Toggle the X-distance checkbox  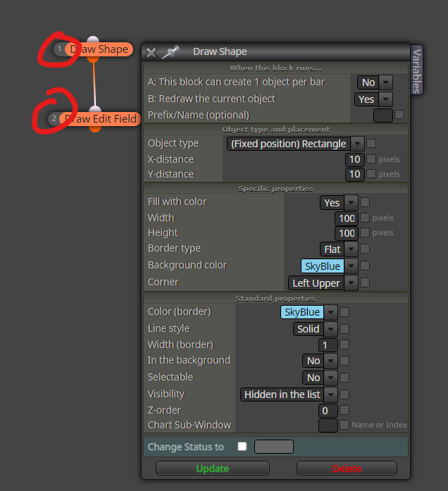(371, 159)
